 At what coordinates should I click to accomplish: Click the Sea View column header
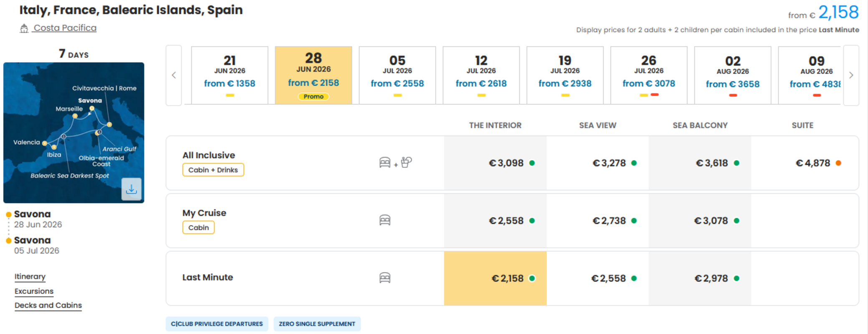coord(597,125)
